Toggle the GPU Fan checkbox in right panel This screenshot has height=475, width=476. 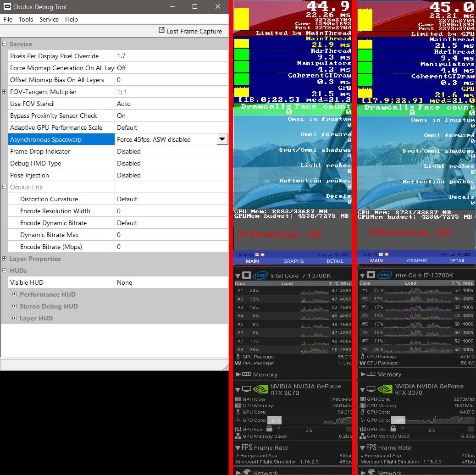point(471,429)
